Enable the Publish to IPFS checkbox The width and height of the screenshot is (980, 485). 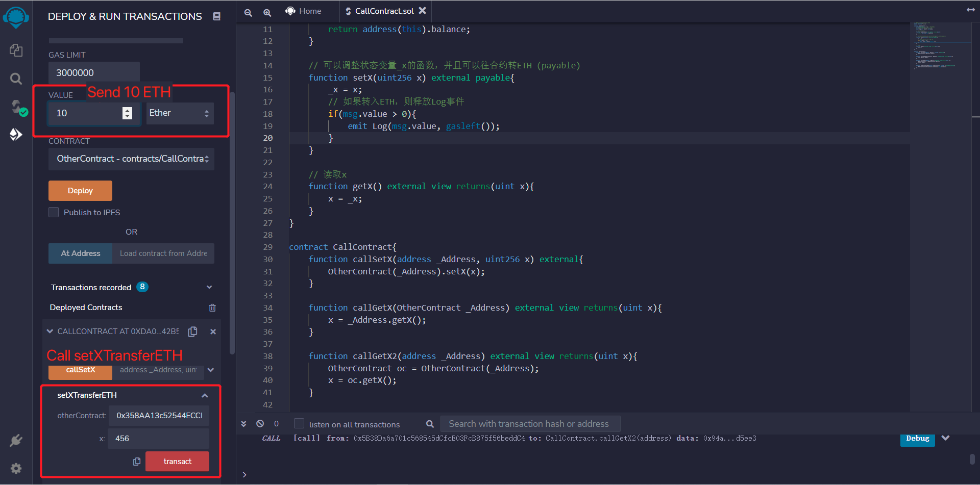53,212
